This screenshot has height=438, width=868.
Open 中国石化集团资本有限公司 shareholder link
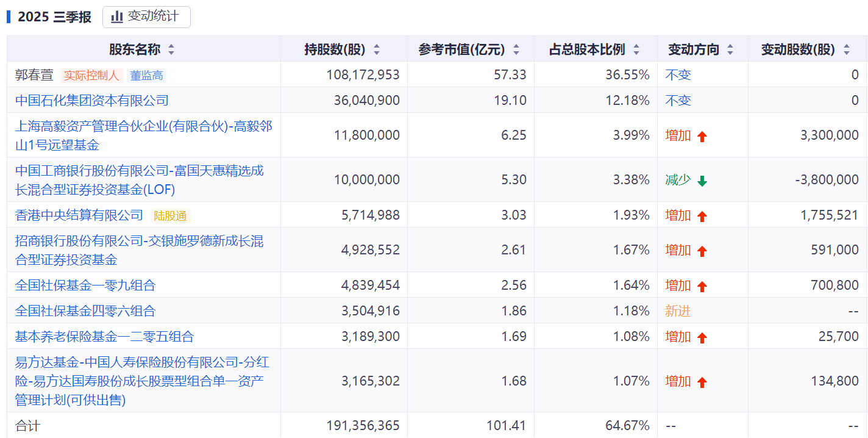[92, 101]
